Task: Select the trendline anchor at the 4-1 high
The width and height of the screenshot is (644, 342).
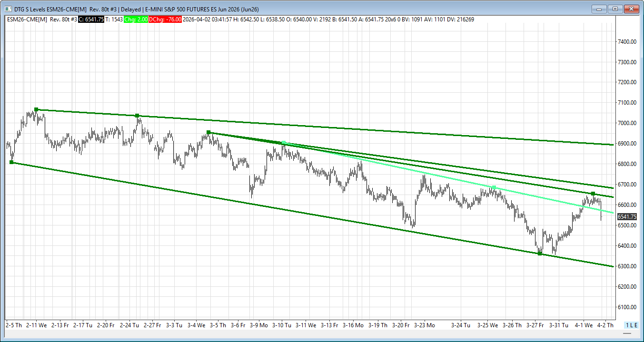Action: coord(593,194)
